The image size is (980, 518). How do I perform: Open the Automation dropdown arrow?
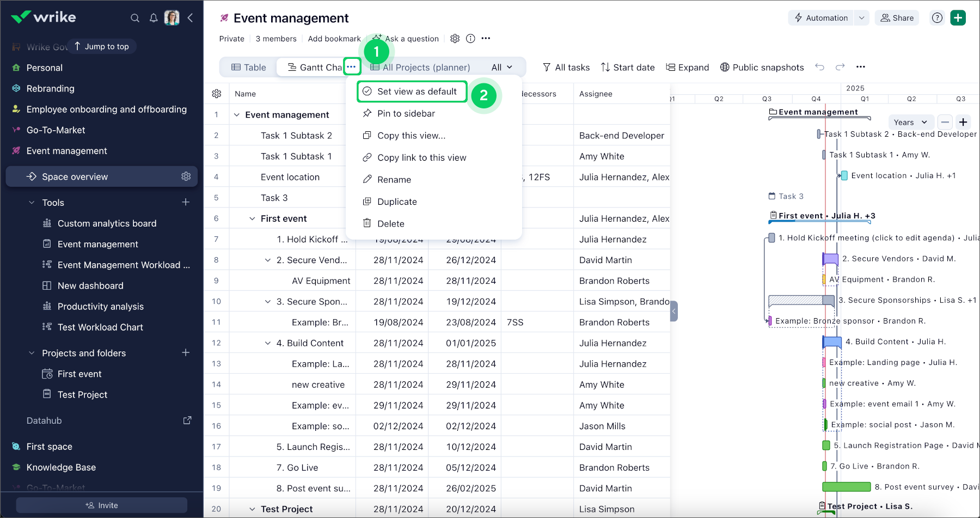click(x=861, y=18)
